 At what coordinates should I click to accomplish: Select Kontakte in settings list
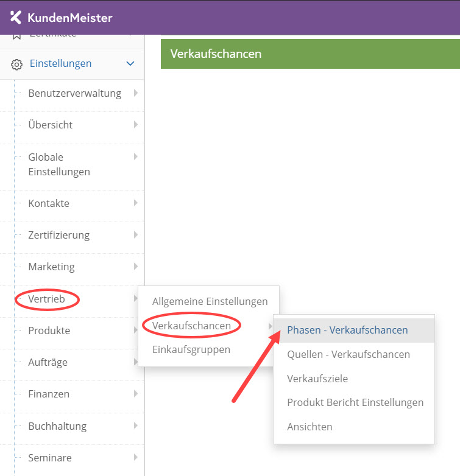49,203
